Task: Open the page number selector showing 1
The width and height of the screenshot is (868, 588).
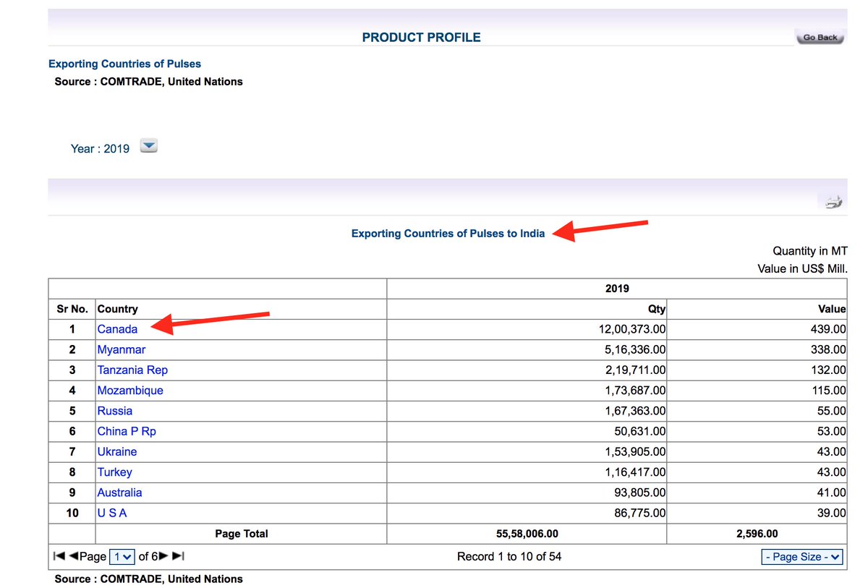Action: 122,556
